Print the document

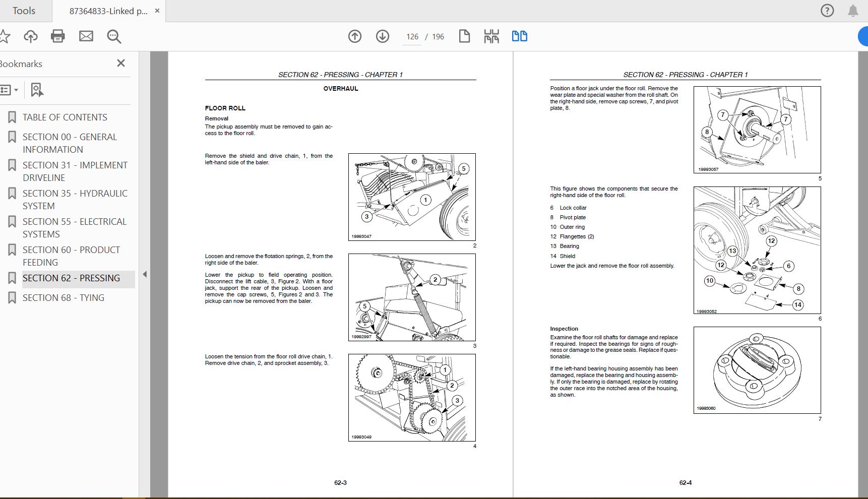58,36
